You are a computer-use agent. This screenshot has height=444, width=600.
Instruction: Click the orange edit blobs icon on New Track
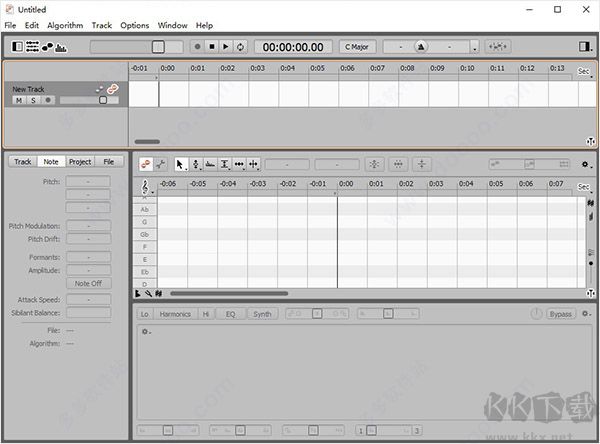pos(112,89)
